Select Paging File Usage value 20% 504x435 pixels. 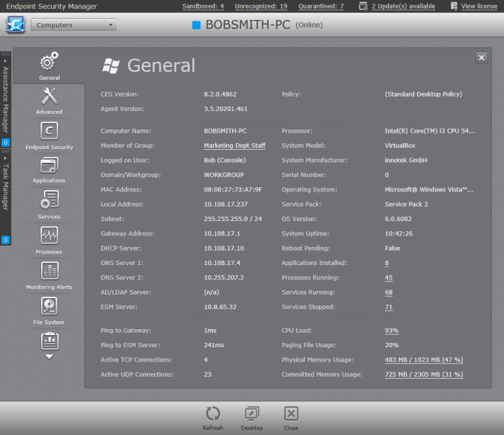point(392,345)
